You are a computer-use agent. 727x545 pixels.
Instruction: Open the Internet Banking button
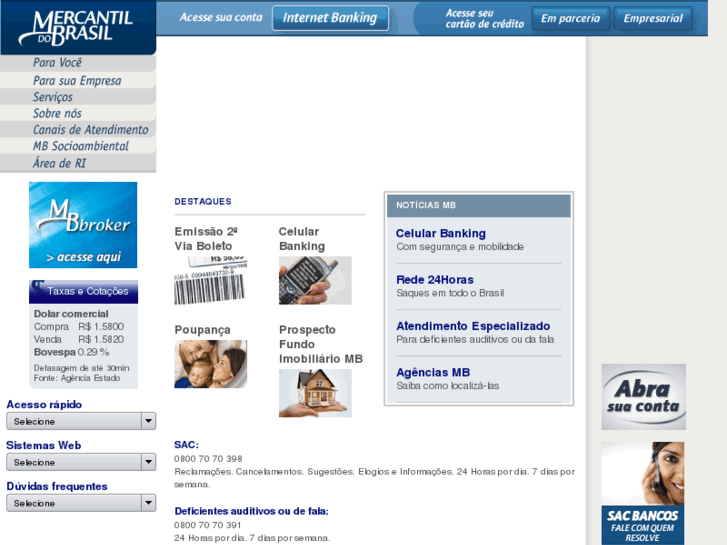pyautogui.click(x=330, y=18)
